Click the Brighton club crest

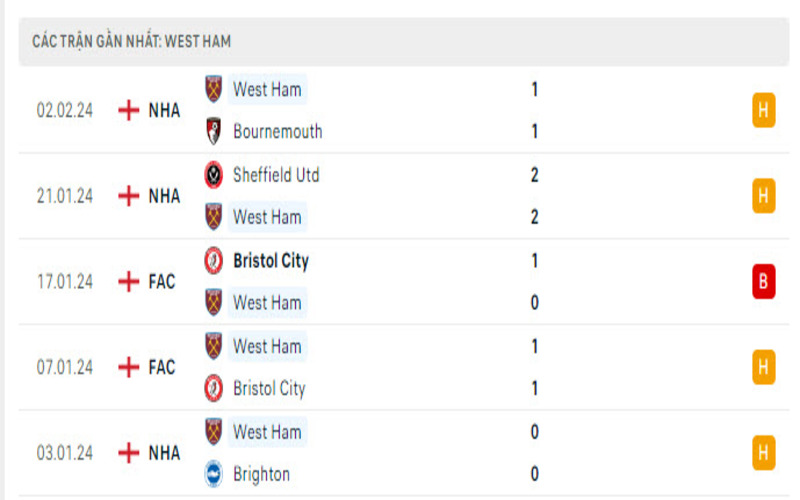click(213, 474)
